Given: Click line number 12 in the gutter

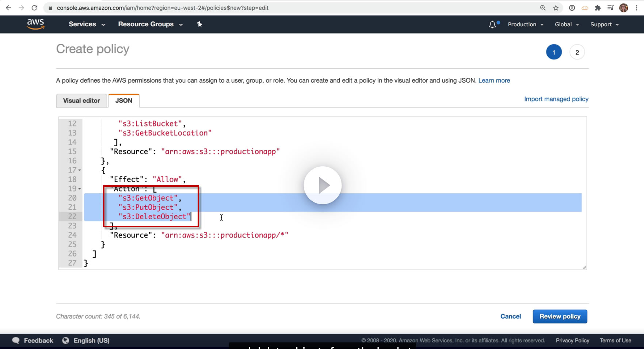Looking at the screenshot, I should click(72, 124).
